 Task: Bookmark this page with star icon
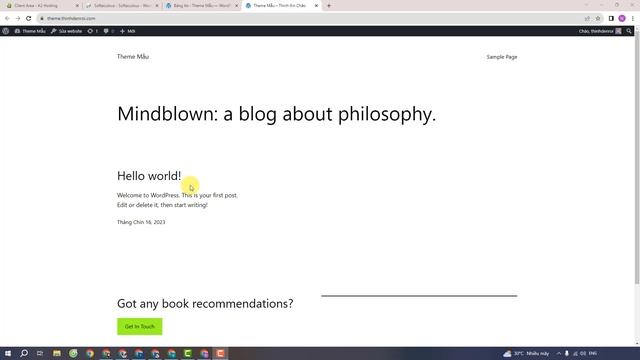(598, 18)
